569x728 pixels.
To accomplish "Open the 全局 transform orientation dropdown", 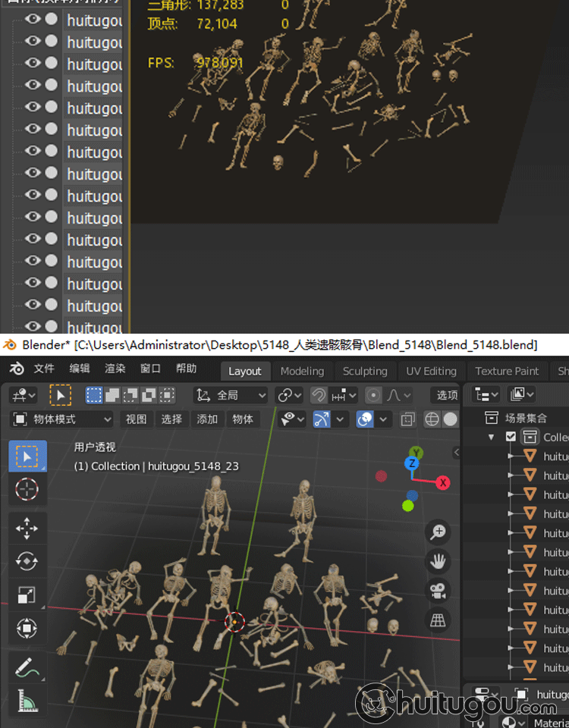I will click(x=231, y=395).
